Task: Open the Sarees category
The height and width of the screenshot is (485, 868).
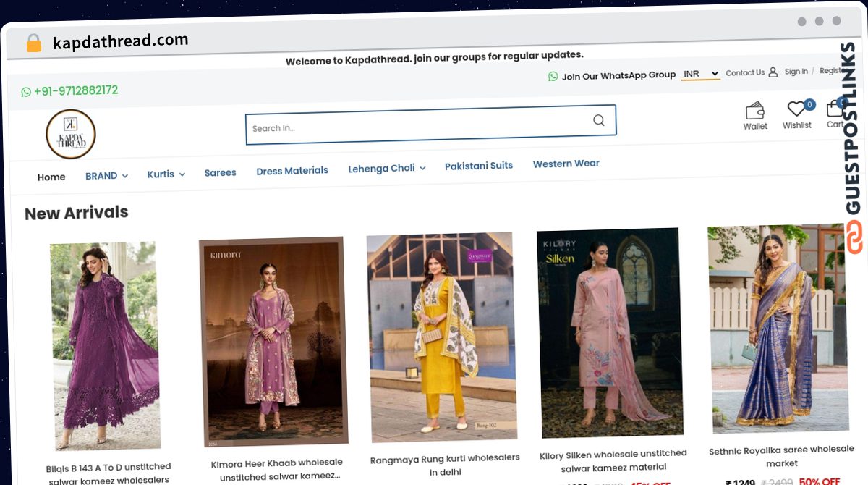Action: [221, 173]
